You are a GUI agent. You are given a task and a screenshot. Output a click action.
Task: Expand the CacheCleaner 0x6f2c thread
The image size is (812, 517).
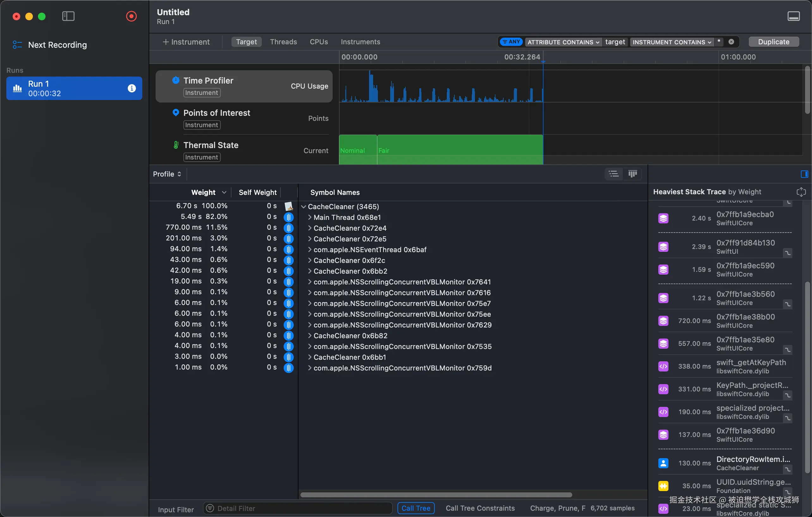[x=310, y=260]
